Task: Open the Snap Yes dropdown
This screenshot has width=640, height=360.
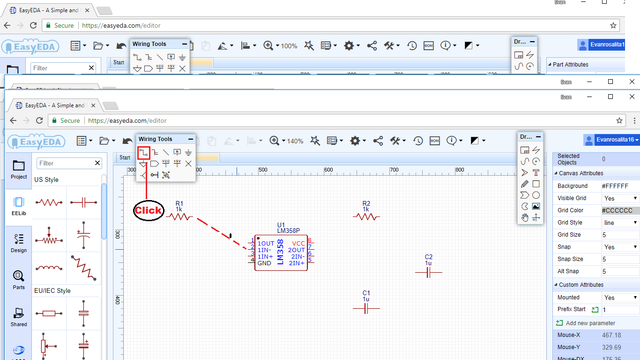Action: click(x=620, y=247)
